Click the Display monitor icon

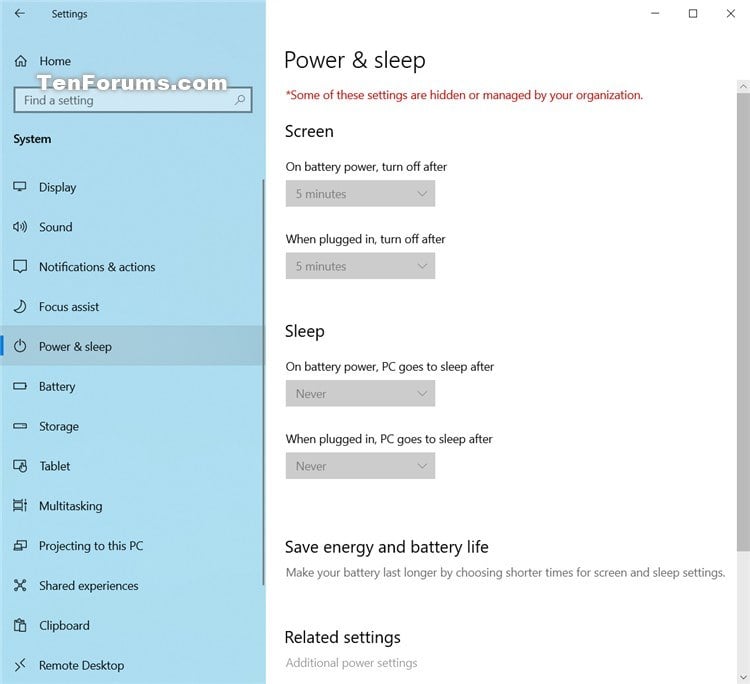tap(20, 187)
